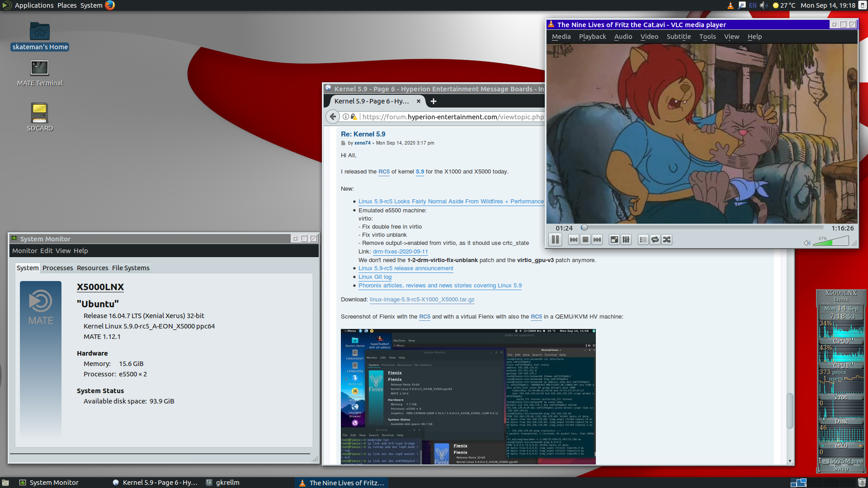This screenshot has width=868, height=488.
Task: Show site information icon in URL bar
Action: coord(346,117)
